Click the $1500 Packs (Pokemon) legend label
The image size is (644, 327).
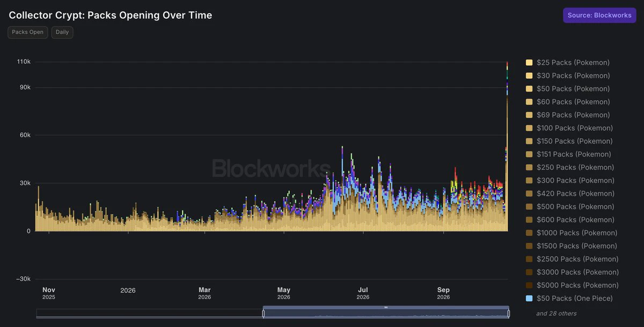click(x=577, y=246)
